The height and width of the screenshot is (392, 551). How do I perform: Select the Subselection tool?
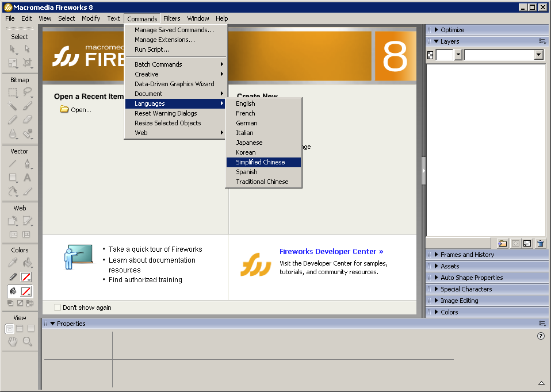point(27,49)
